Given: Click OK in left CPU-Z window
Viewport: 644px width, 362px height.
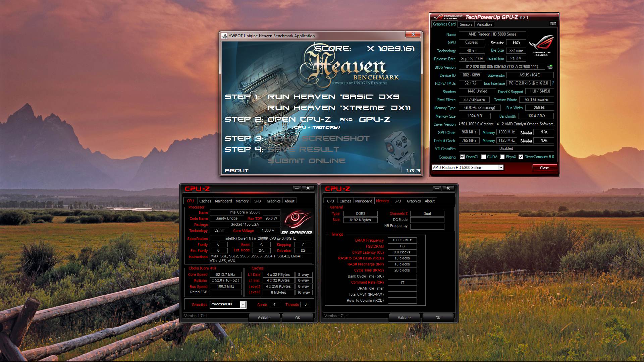Looking at the screenshot, I should tap(298, 318).
